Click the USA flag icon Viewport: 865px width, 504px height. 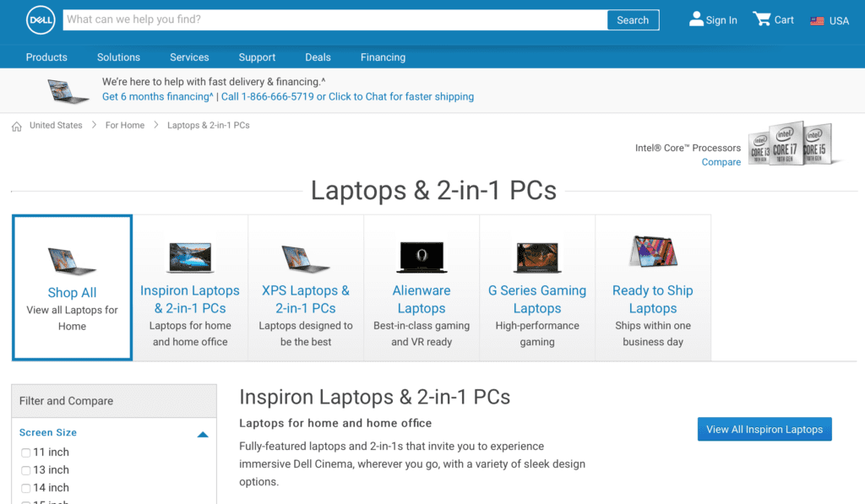817,21
